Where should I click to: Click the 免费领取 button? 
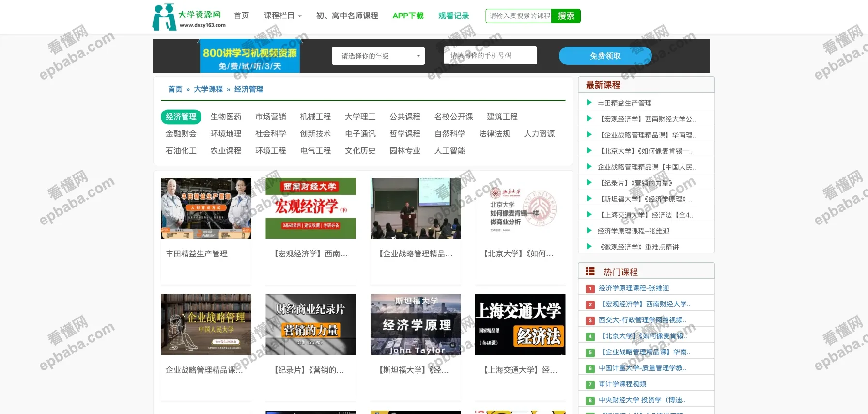click(605, 56)
